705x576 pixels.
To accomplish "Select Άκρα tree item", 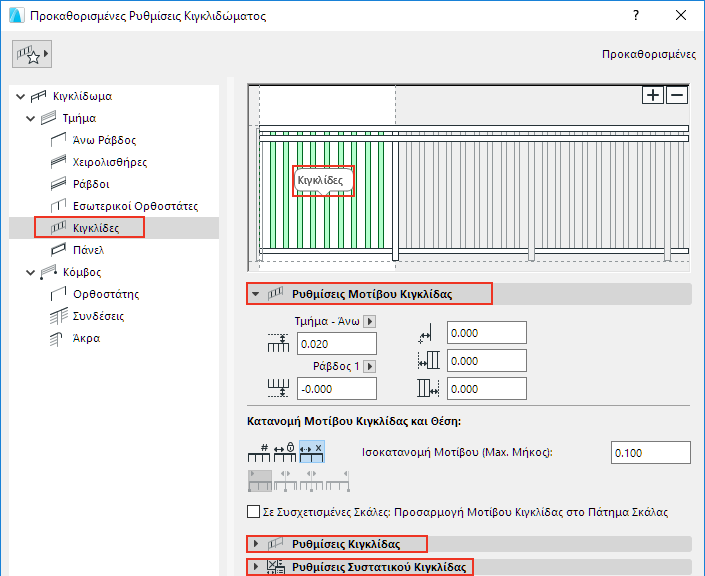I will [x=86, y=338].
